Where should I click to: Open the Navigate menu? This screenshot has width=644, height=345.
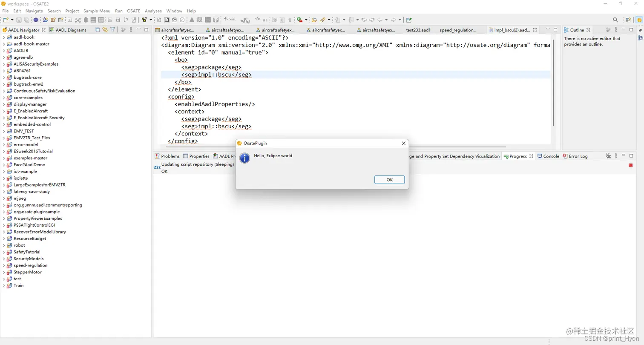(34, 11)
